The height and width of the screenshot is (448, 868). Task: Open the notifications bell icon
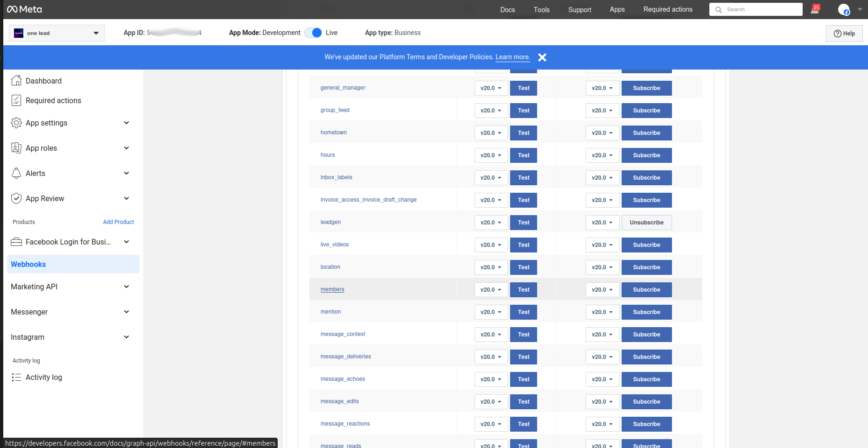[x=815, y=10]
